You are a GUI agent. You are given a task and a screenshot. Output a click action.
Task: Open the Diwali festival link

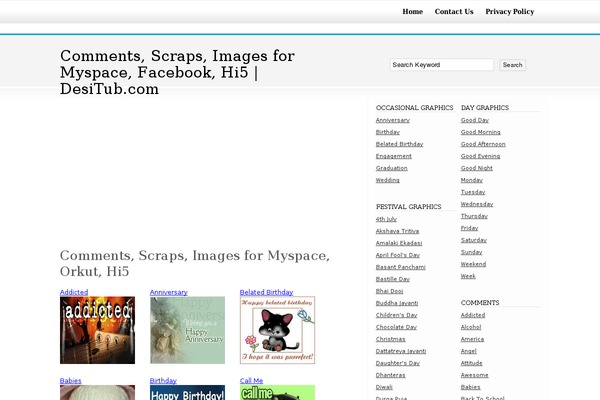coord(384,387)
